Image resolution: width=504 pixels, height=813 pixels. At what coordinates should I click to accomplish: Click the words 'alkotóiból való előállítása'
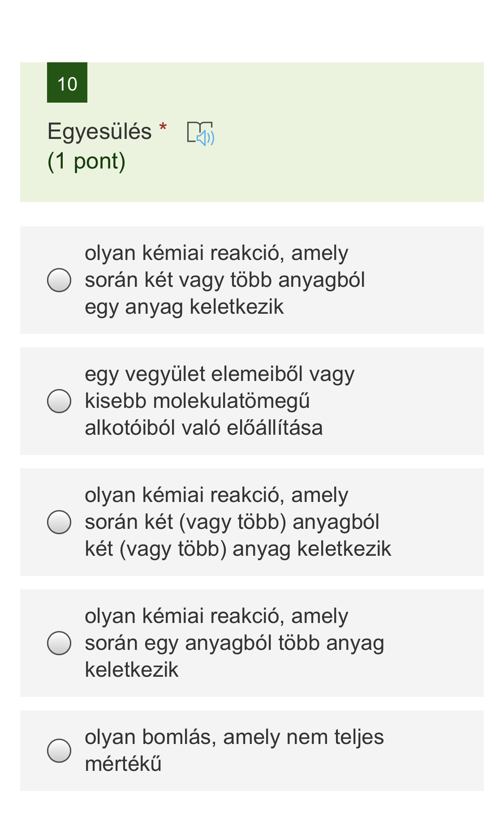(x=204, y=428)
